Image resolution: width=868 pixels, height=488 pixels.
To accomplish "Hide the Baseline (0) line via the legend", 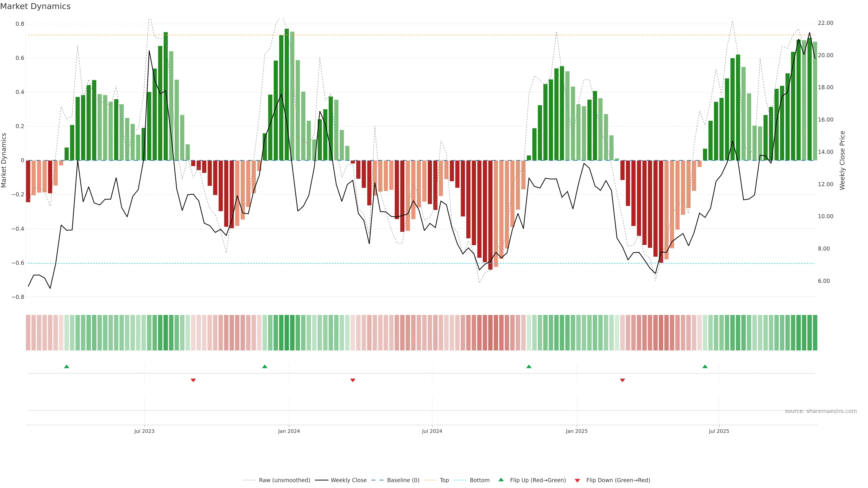I will pos(403,480).
